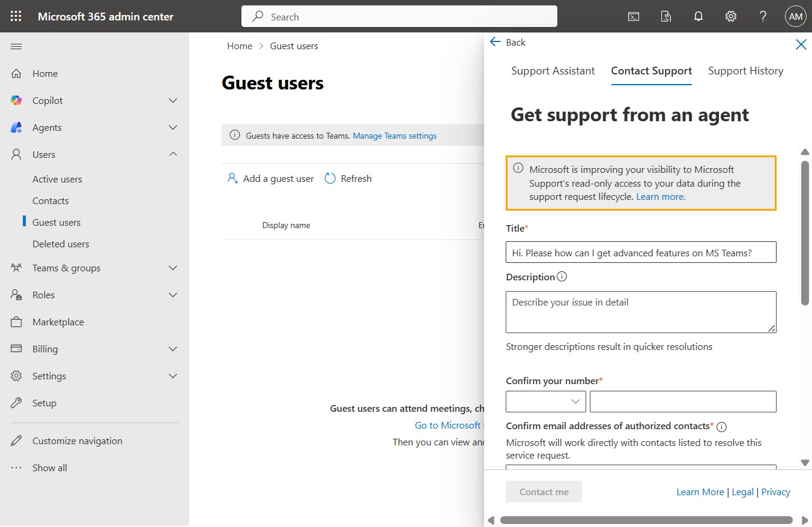The height and width of the screenshot is (527, 812).
Task: Click the Agents icon in sidebar
Action: coord(16,127)
